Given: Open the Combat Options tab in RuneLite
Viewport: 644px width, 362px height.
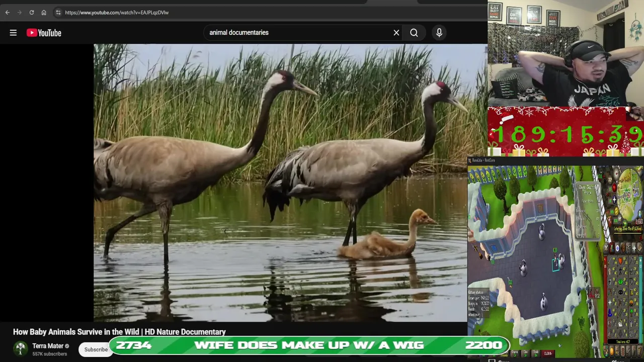Looking at the screenshot, I should click(x=606, y=247).
